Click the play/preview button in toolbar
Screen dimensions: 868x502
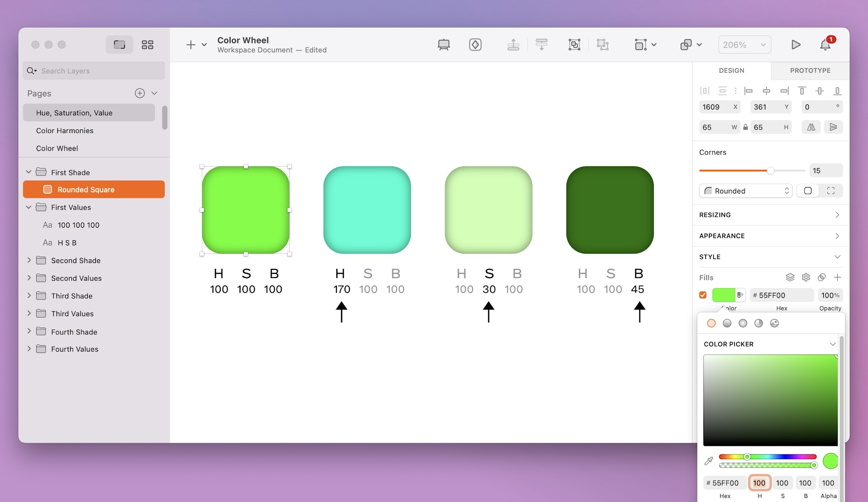coord(796,44)
